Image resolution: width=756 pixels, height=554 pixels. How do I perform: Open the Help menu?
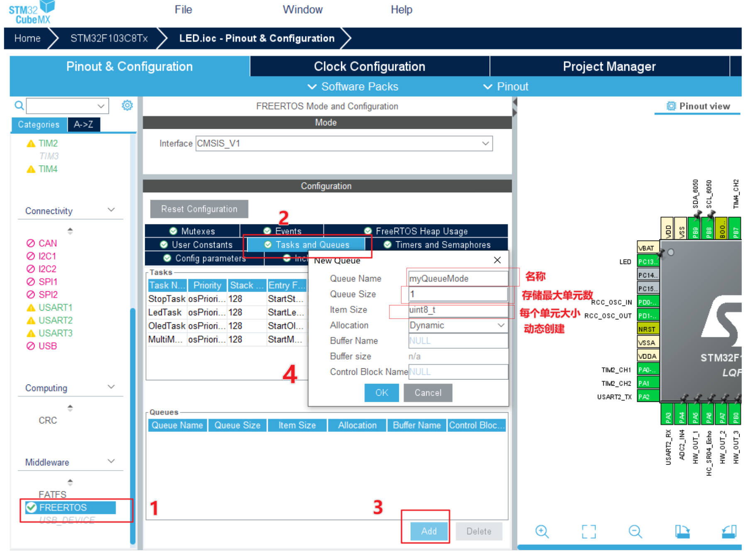point(401,10)
